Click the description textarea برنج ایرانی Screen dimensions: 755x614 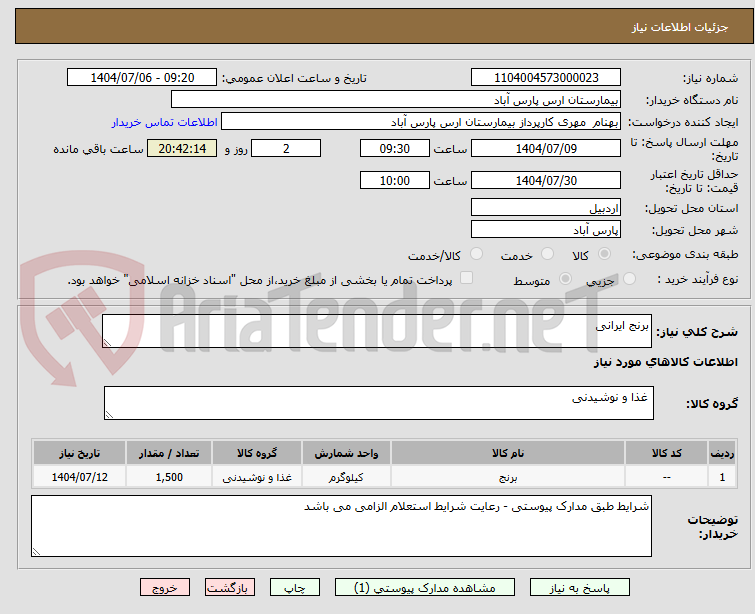(x=377, y=331)
